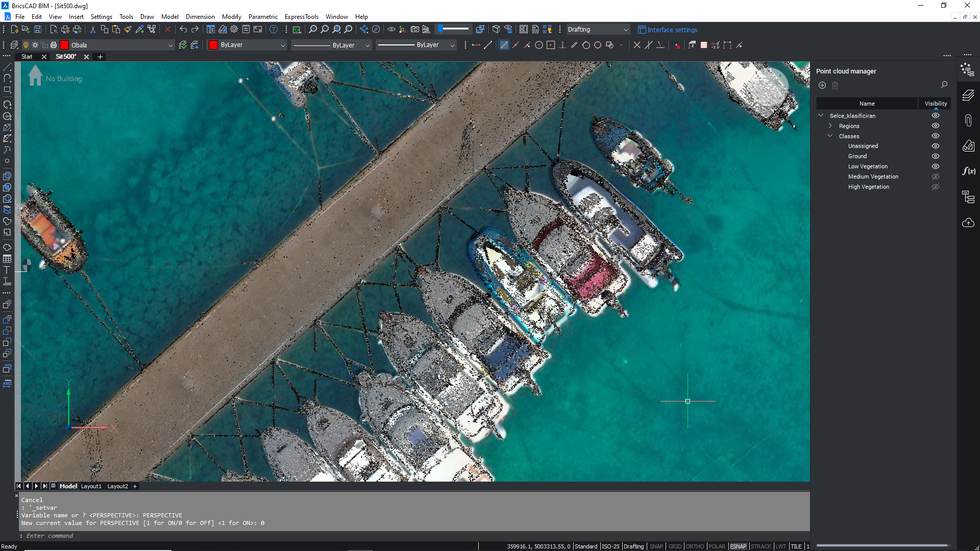This screenshot has height=551, width=980.
Task: Show the Medium Vegetation class
Action: 936,177
